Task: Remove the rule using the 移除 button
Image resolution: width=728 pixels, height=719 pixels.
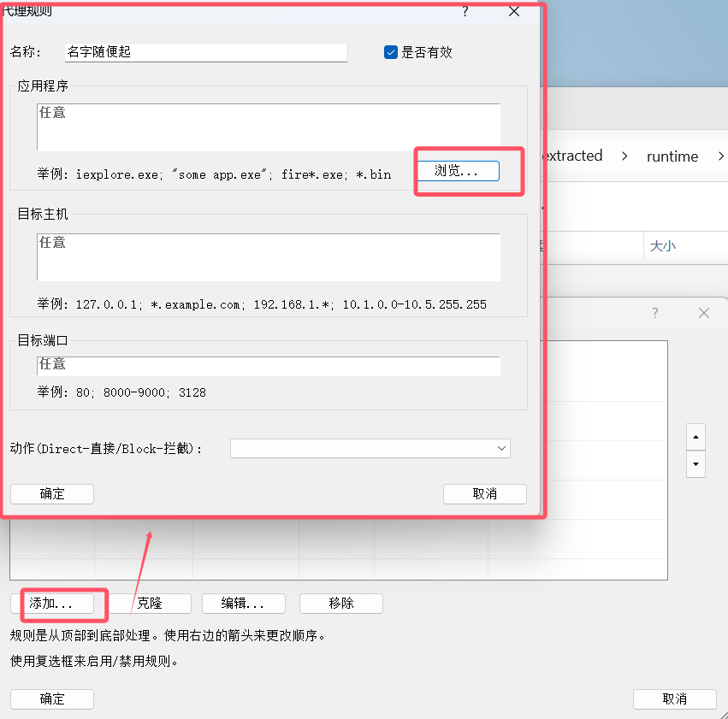Action: click(x=340, y=603)
